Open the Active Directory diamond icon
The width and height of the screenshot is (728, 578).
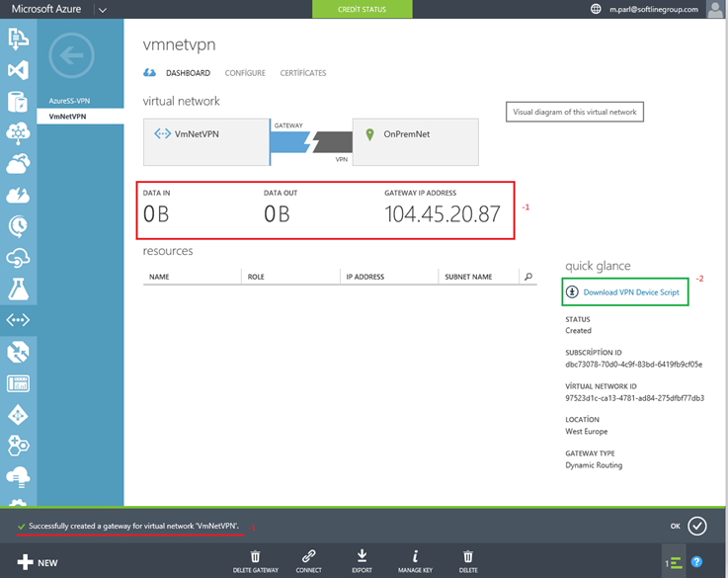pyautogui.click(x=18, y=415)
